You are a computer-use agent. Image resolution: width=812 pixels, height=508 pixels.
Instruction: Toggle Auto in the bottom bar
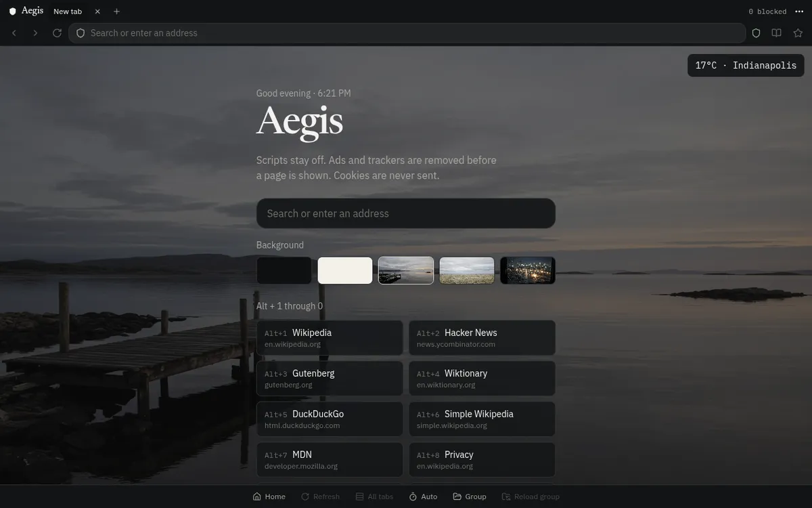(x=424, y=496)
